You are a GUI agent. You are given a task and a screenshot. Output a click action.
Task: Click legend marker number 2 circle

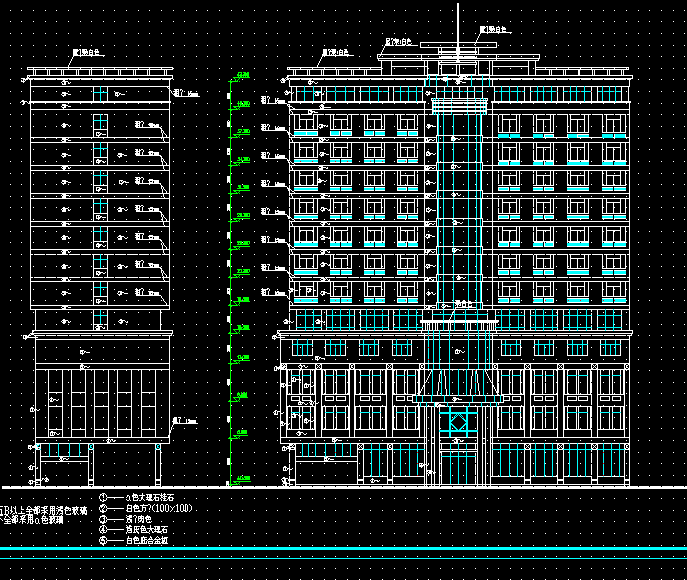[103, 508]
